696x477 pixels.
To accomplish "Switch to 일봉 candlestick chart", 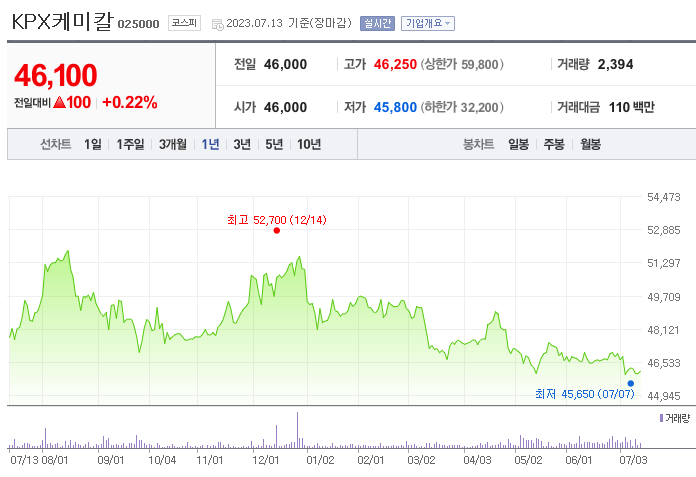I will 518,144.
